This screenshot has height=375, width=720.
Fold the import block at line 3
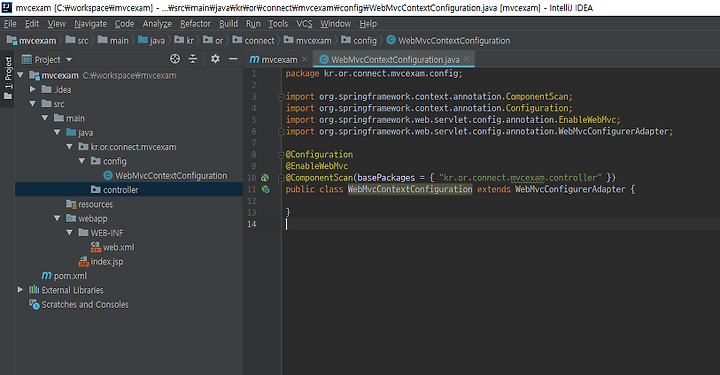(x=281, y=97)
